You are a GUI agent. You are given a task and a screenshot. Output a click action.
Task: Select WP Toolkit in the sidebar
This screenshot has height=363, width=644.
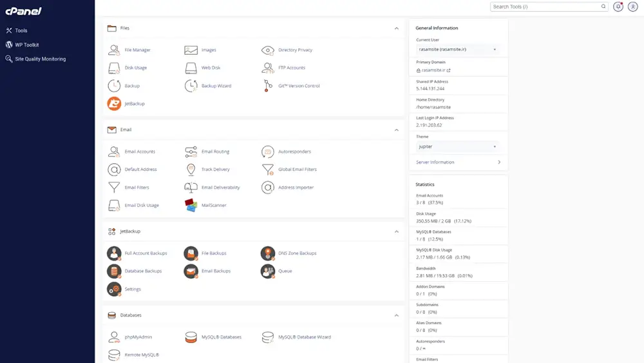coord(26,44)
